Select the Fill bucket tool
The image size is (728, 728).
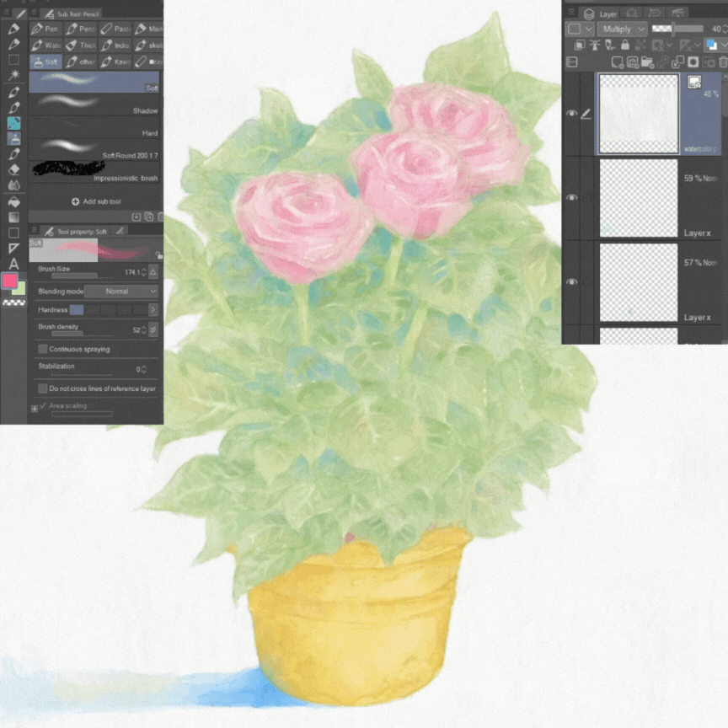[13, 201]
